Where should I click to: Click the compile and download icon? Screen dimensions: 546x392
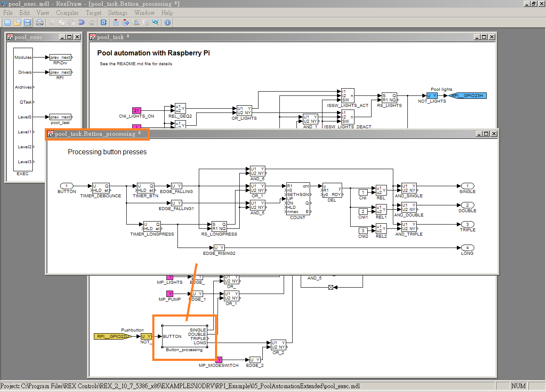(x=126, y=22)
